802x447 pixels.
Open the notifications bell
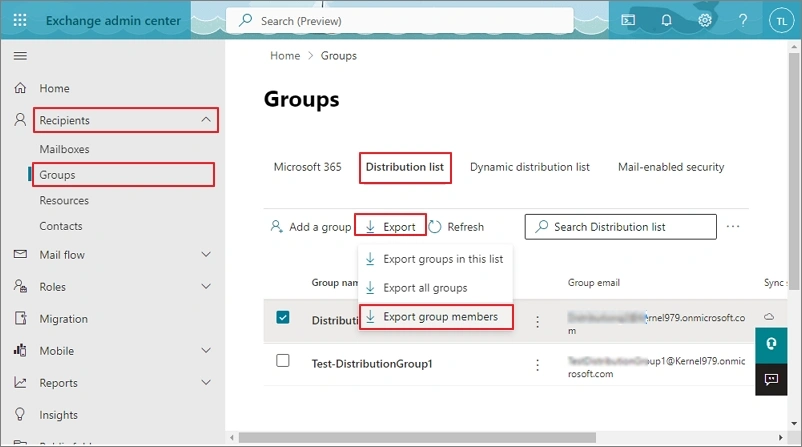[x=666, y=20]
